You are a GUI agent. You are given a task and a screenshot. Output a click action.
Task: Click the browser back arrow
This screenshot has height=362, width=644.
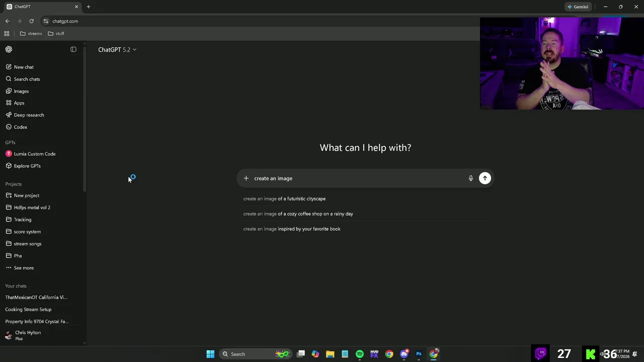coord(7,21)
